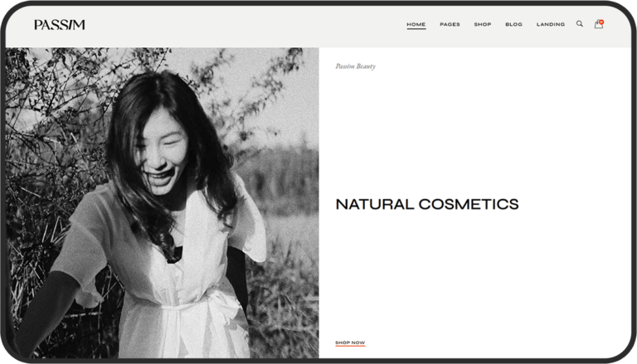Expand the PAGES navigation menu
The width and height of the screenshot is (637, 364).
tap(450, 24)
